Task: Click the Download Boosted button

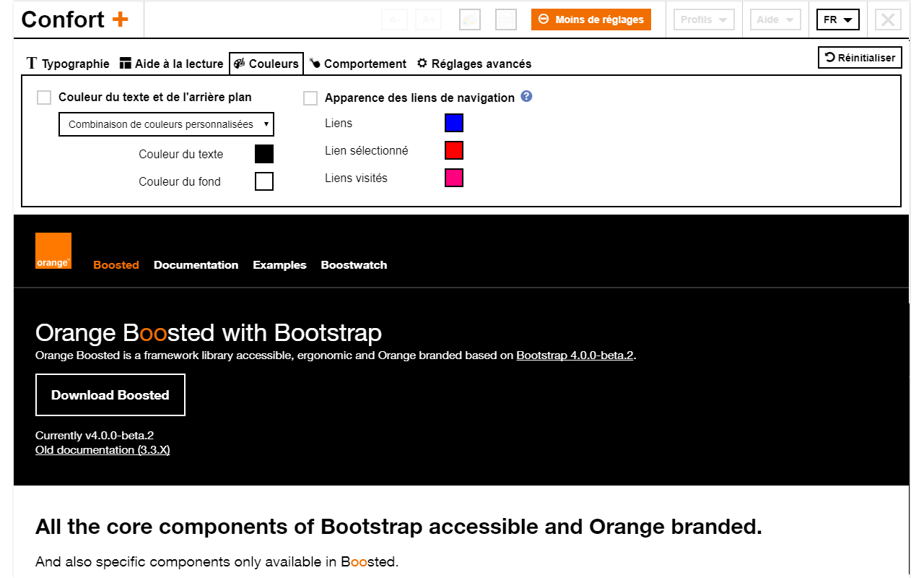Action: (110, 395)
